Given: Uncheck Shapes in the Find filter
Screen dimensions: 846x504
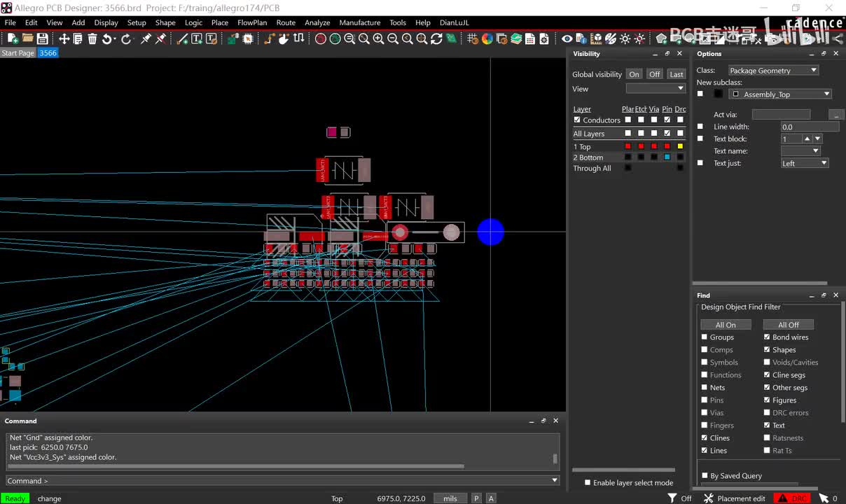Looking at the screenshot, I should [767, 350].
